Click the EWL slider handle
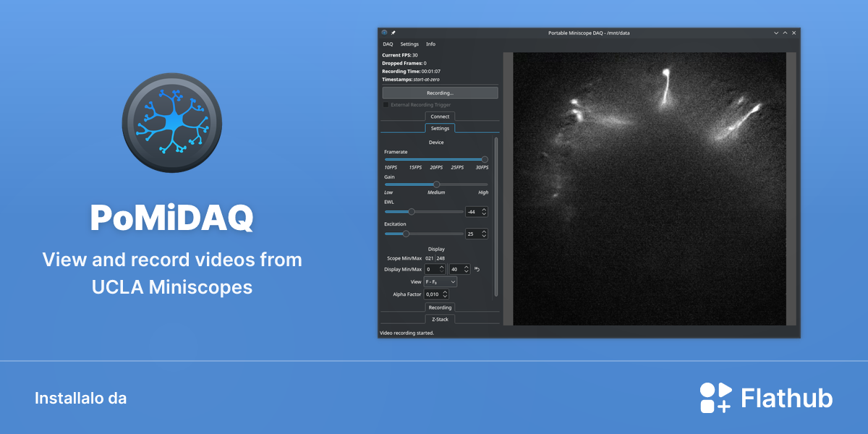Viewport: 868px width, 434px height. click(412, 212)
